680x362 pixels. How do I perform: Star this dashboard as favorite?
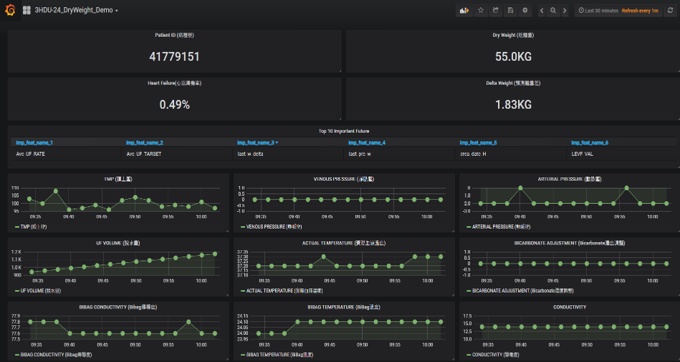pos(481,10)
